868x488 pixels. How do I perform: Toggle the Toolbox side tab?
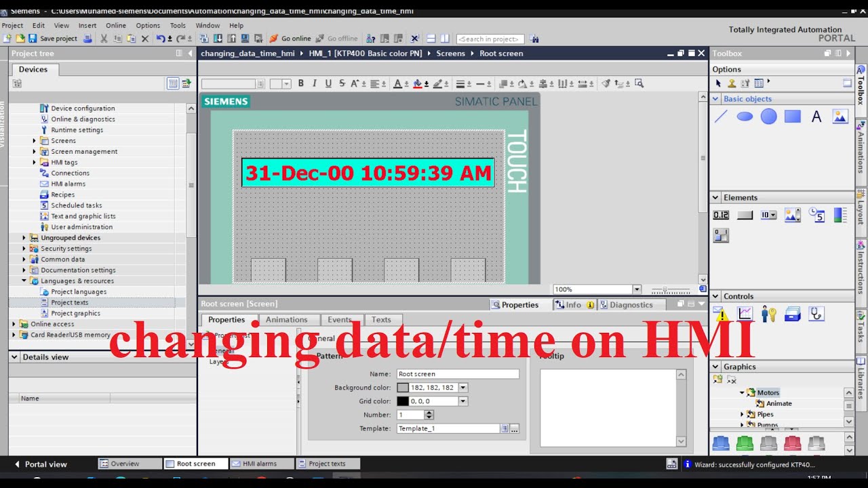861,85
